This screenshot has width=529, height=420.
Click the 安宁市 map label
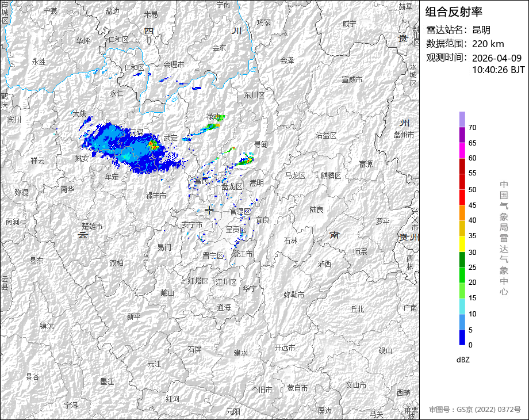tap(192, 224)
